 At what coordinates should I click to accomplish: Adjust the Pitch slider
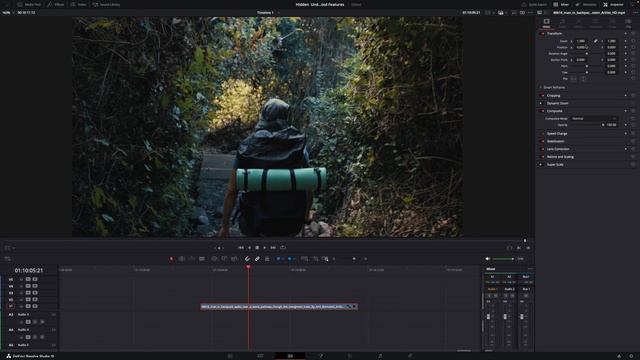click(587, 66)
